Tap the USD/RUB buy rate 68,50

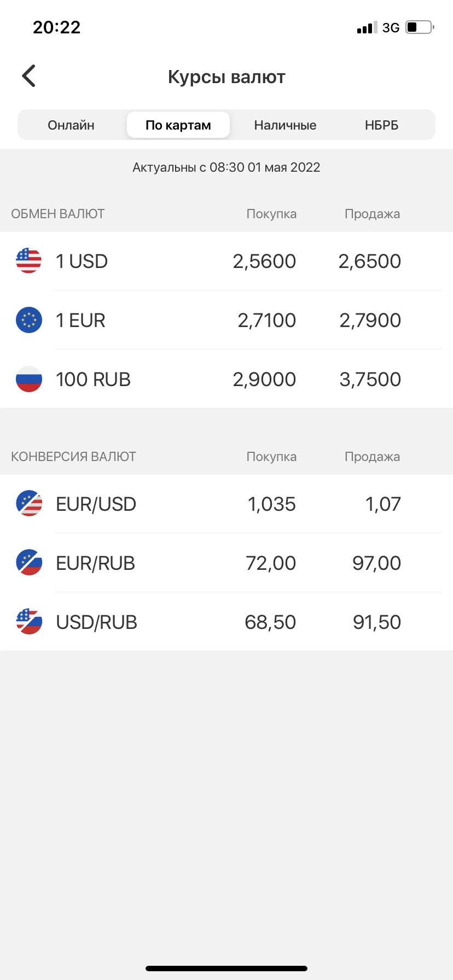point(270,622)
